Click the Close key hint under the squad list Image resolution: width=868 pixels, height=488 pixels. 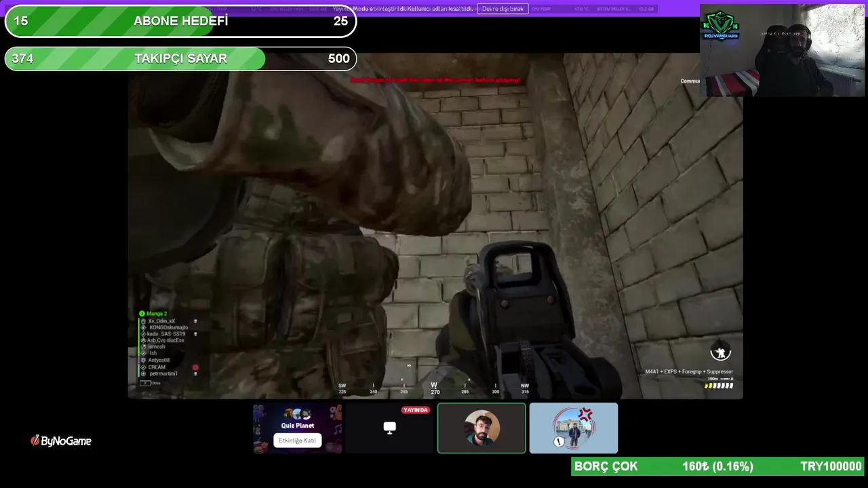tap(151, 383)
